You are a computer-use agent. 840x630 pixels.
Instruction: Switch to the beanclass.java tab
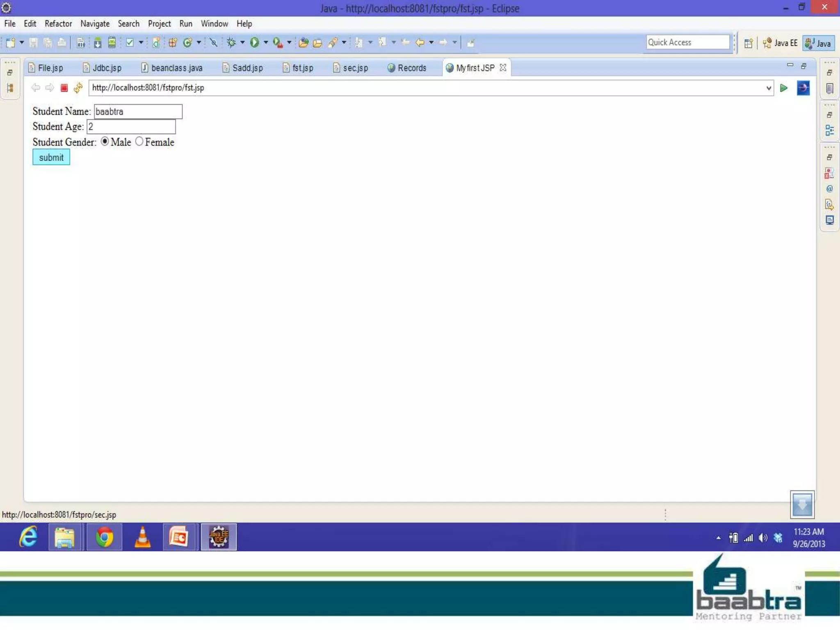pyautogui.click(x=176, y=68)
